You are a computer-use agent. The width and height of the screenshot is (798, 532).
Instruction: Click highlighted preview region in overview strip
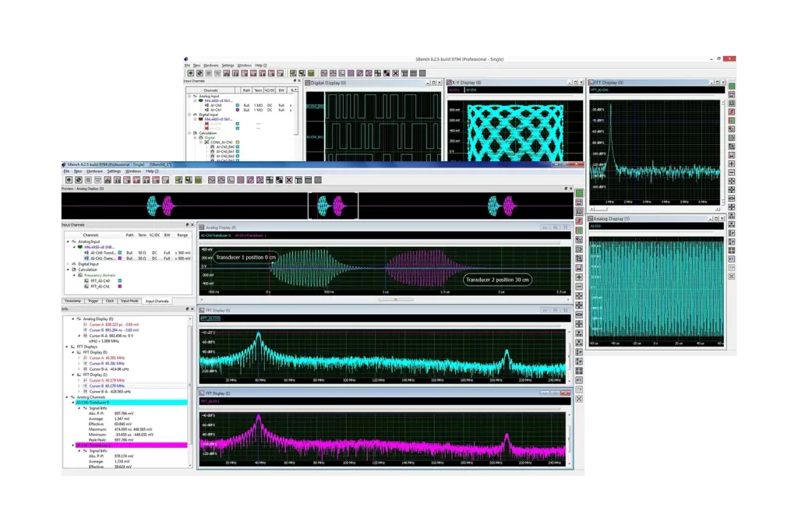pyautogui.click(x=333, y=206)
